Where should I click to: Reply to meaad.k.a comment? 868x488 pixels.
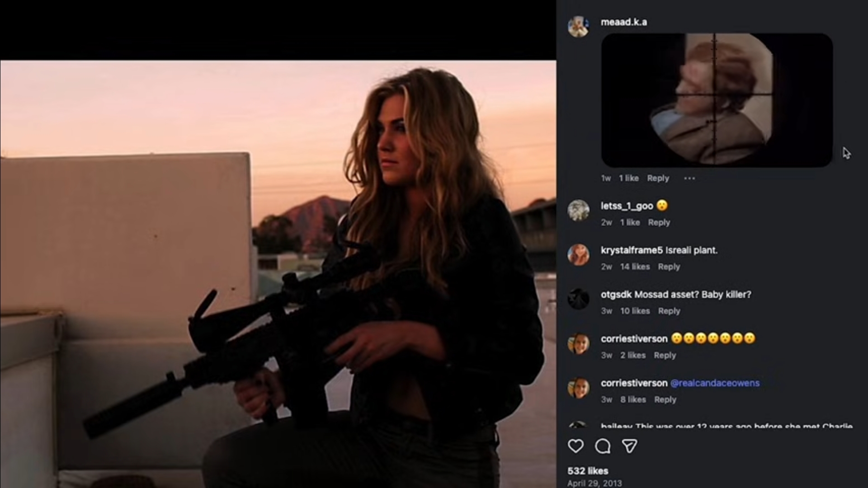658,178
